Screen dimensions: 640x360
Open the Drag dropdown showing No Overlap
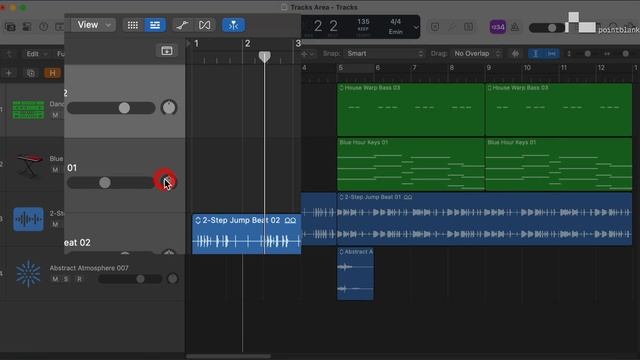point(478,53)
